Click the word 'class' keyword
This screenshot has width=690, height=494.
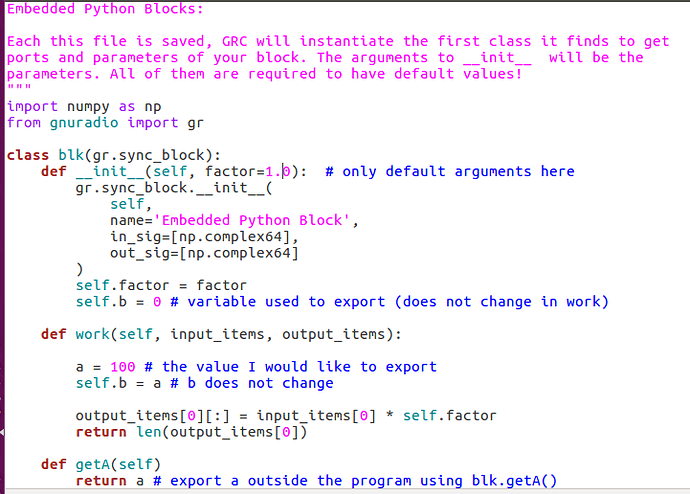click(27, 155)
